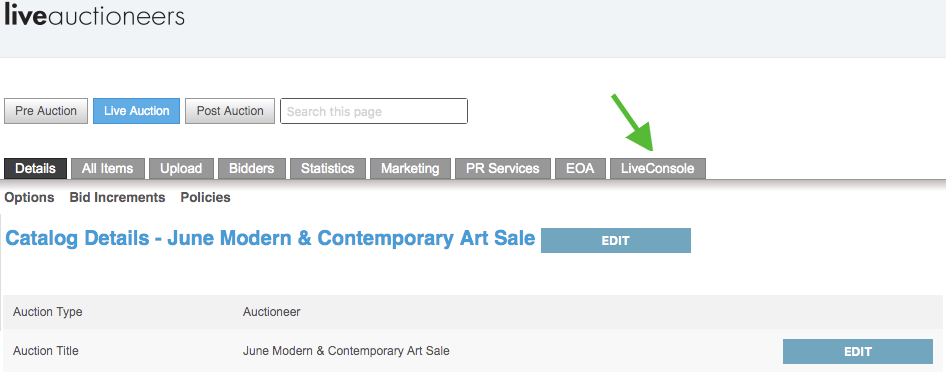View the Policies link
The image size is (946, 372).
point(205,198)
